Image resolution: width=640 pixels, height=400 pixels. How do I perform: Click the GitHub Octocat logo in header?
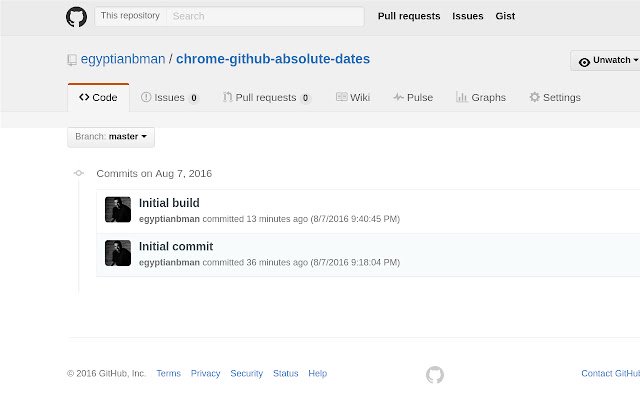point(76,17)
